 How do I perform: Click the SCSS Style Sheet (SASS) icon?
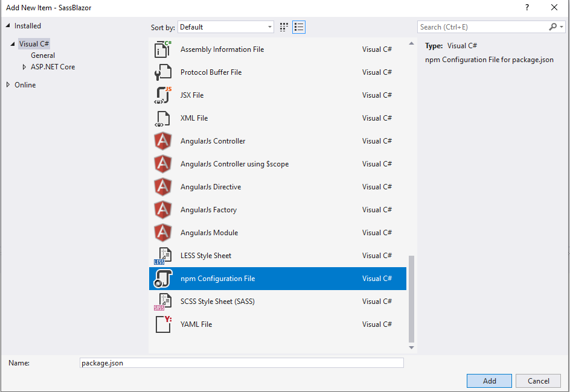coord(162,302)
